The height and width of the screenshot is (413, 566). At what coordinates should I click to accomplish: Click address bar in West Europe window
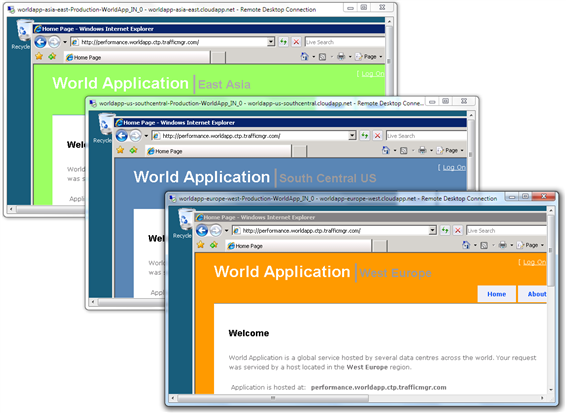[334, 230]
